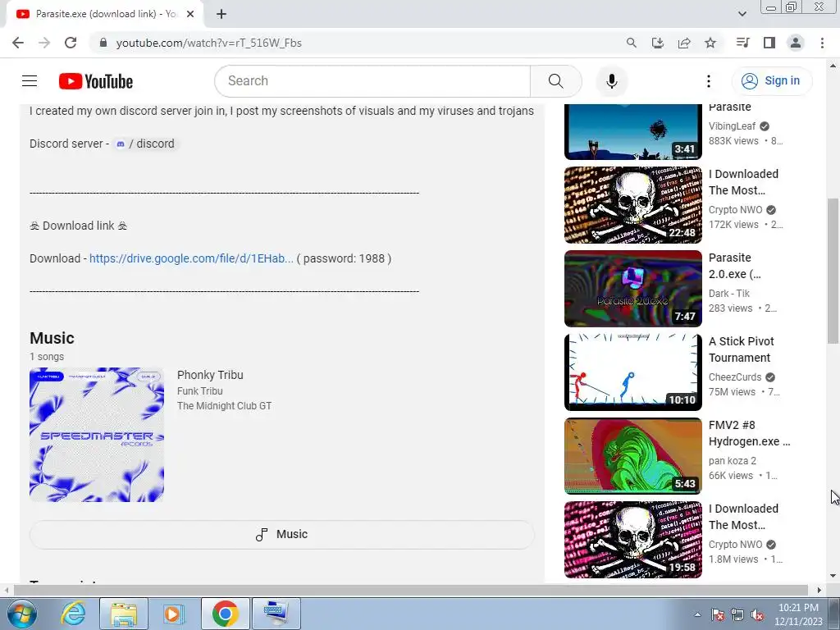
Task: Open Parasite 2.0.exe video thumbnail
Action: [x=633, y=288]
